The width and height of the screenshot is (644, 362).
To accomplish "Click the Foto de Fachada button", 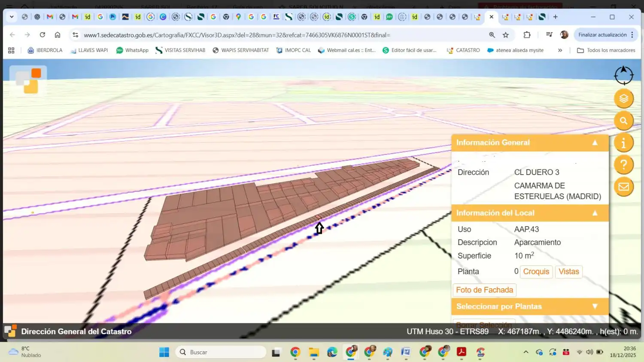I will point(484,290).
